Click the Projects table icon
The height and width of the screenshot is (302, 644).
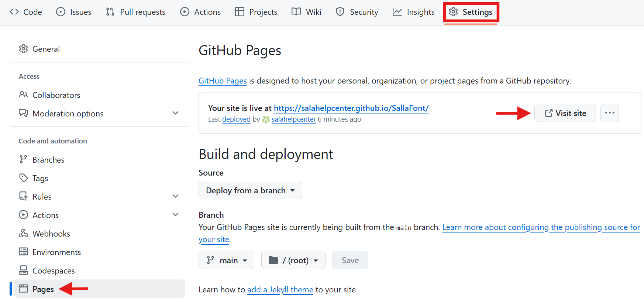coord(240,12)
